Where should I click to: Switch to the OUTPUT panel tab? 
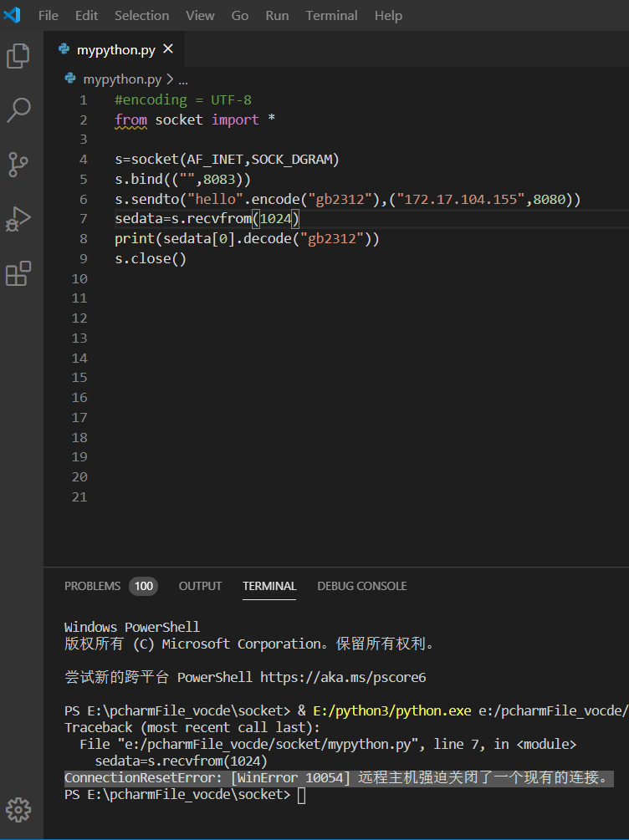click(200, 586)
